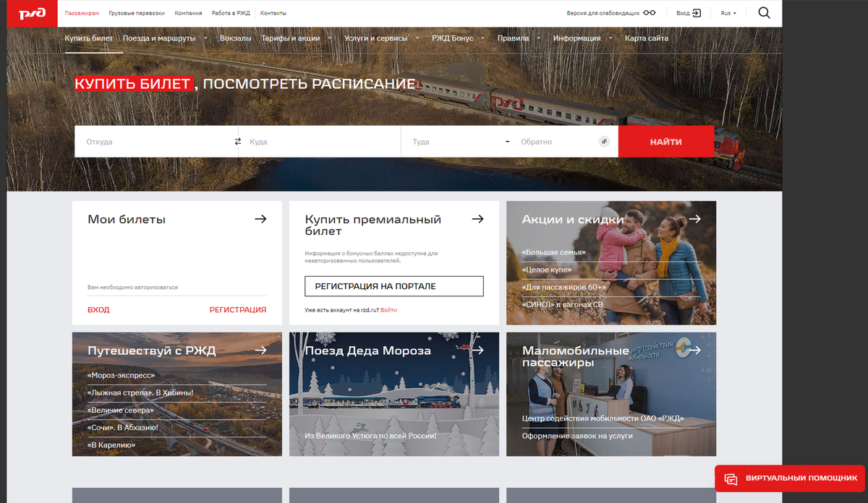
Task: Expand the Поезда и маршруты menu
Action: (x=205, y=38)
